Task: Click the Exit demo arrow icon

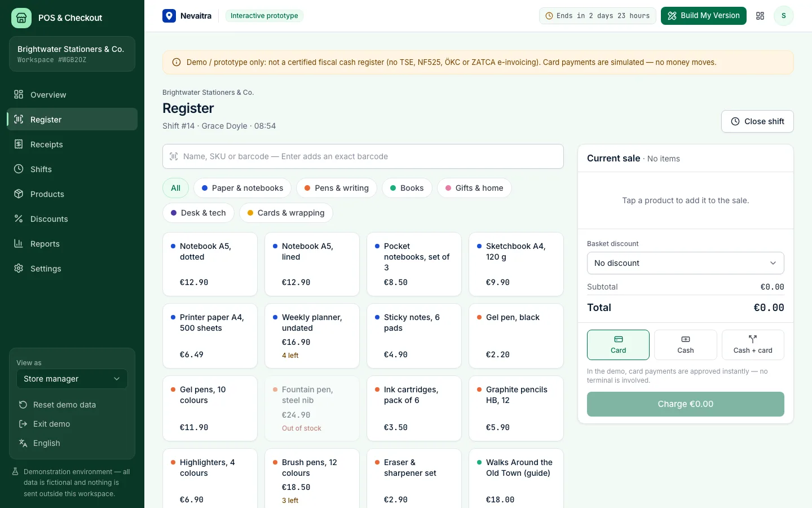Action: (x=23, y=424)
